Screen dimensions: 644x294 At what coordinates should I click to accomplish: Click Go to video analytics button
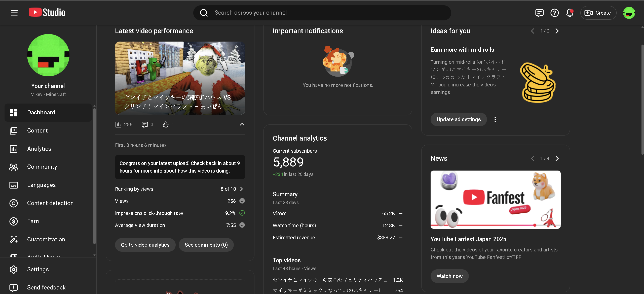pos(145,245)
